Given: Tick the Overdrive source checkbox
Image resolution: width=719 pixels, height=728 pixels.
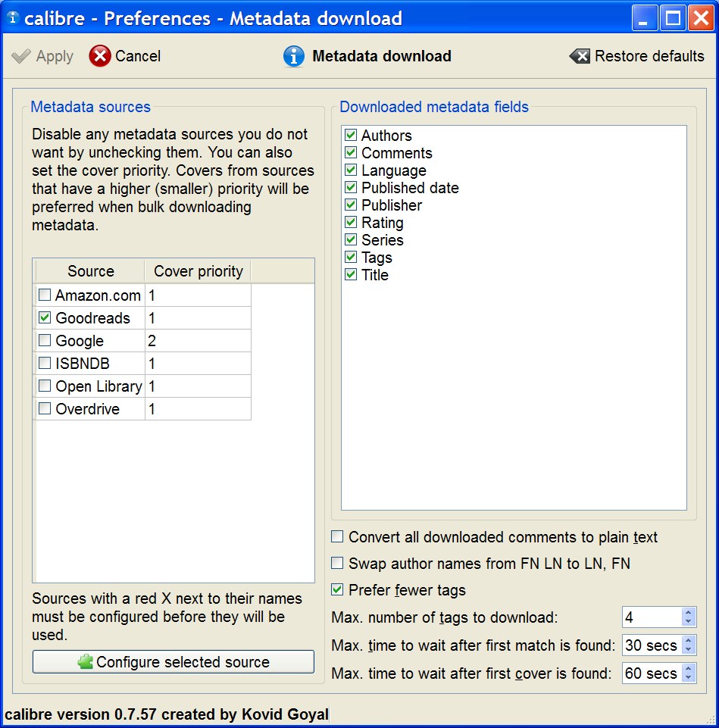Looking at the screenshot, I should pos(45,408).
